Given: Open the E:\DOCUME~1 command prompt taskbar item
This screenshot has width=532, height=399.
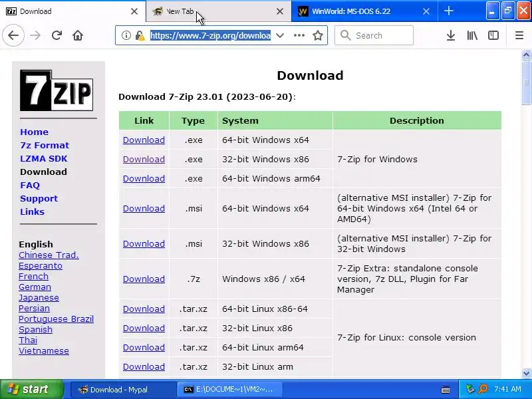Looking at the screenshot, I should [x=229, y=390].
